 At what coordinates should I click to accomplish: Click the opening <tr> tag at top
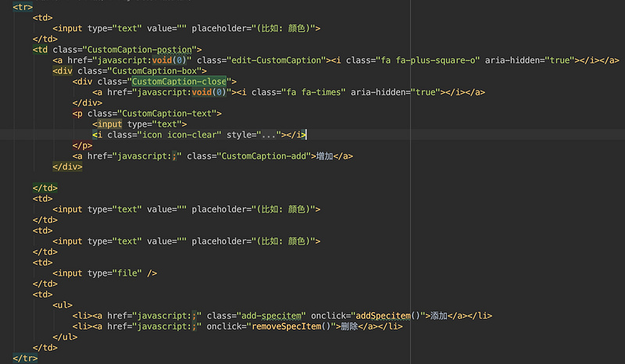[23, 7]
